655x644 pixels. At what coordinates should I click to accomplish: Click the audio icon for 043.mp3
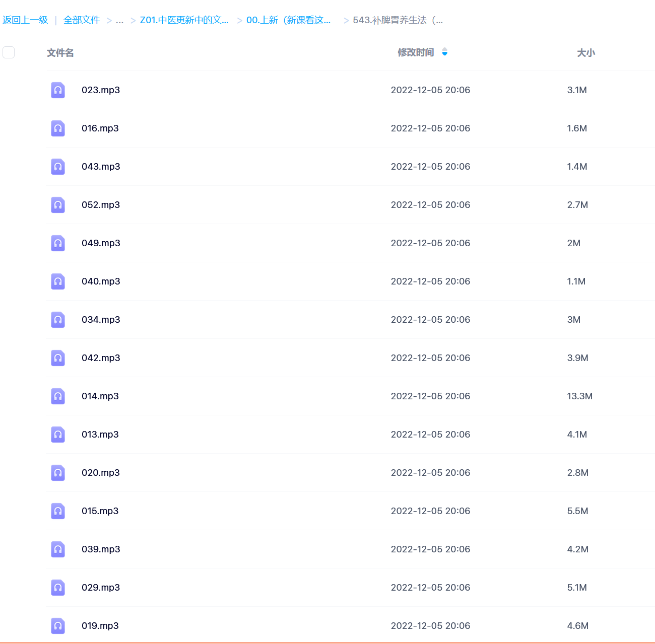pos(58,167)
